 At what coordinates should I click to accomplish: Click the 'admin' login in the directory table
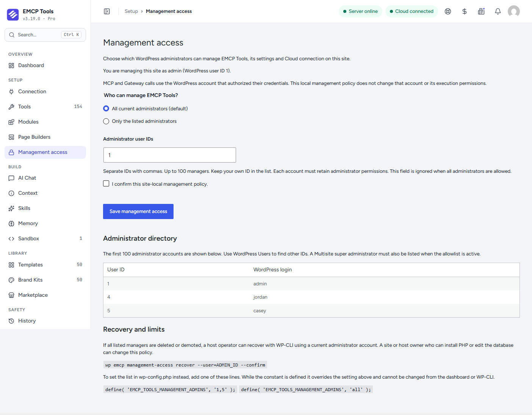pos(260,284)
